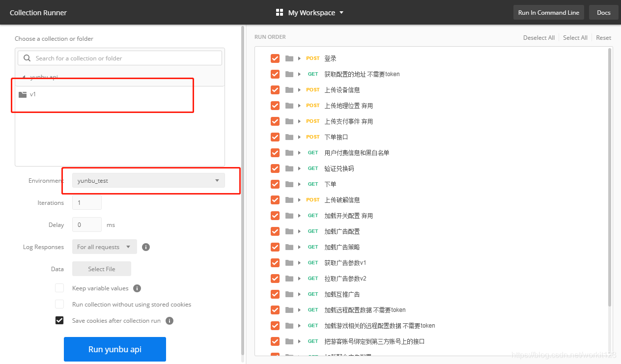Click info icon beside Save cookies after collection run
621x364 pixels.
(169, 321)
